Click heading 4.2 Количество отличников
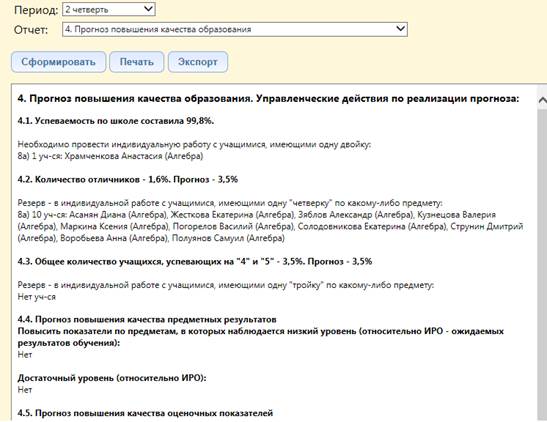 click(x=128, y=180)
